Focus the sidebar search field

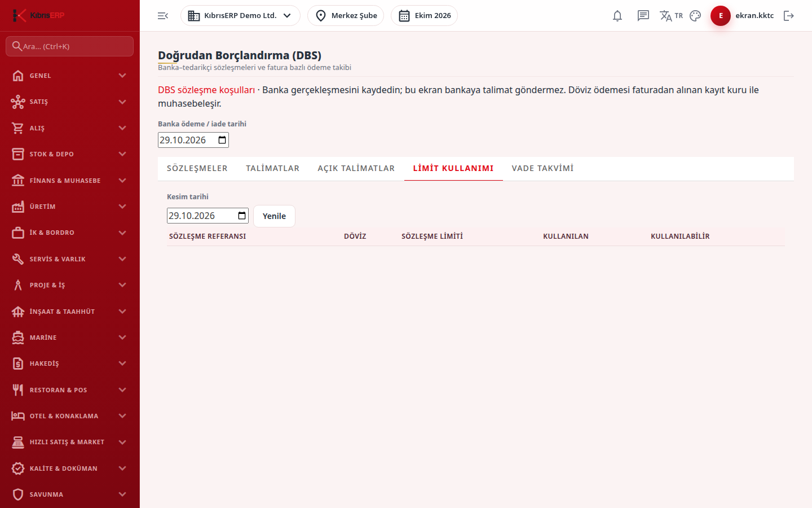point(70,46)
